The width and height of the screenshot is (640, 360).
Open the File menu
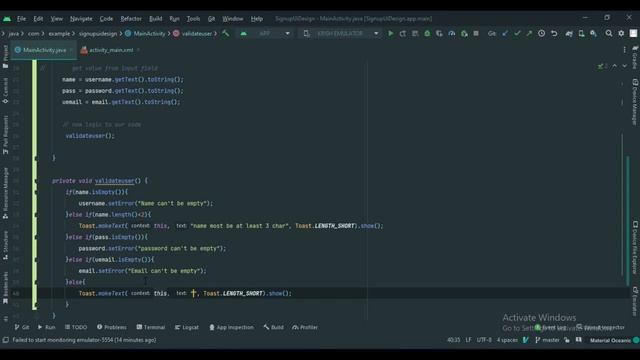tap(21, 19)
